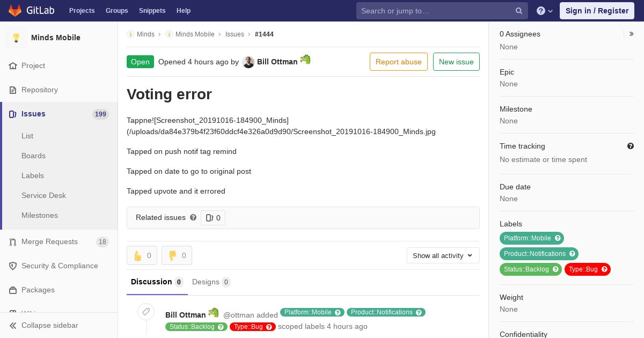Click the Open status badge

140,62
